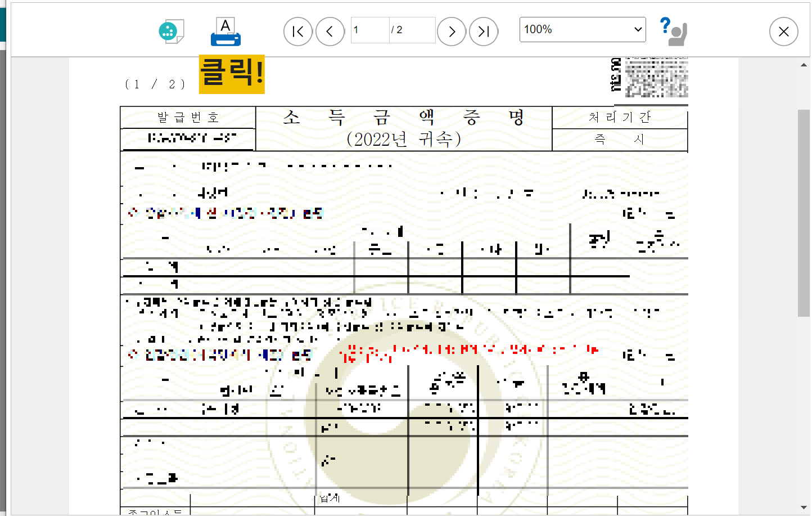Click the 발급번호 header cell
The width and height of the screenshot is (812, 516).
[188, 118]
